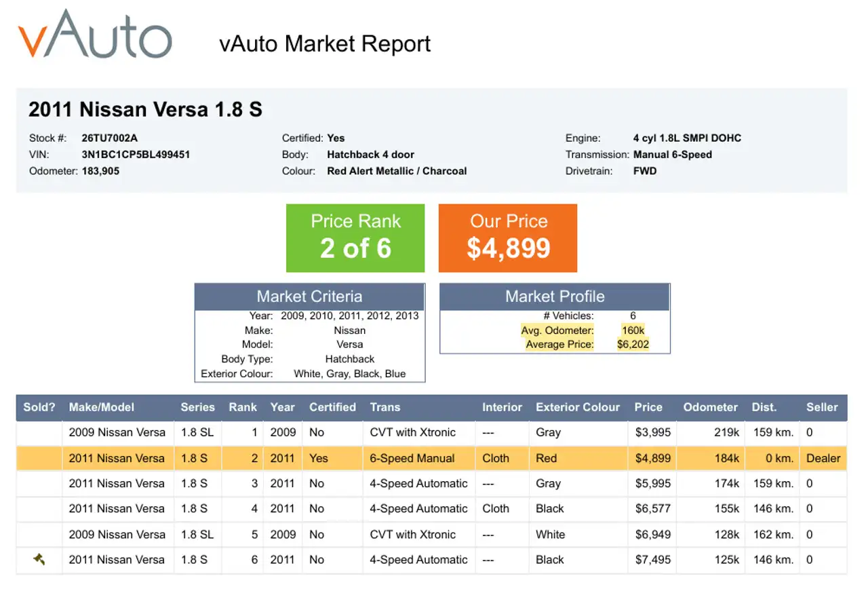Click the green Price Rank box
The width and height of the screenshot is (868, 610).
(355, 238)
